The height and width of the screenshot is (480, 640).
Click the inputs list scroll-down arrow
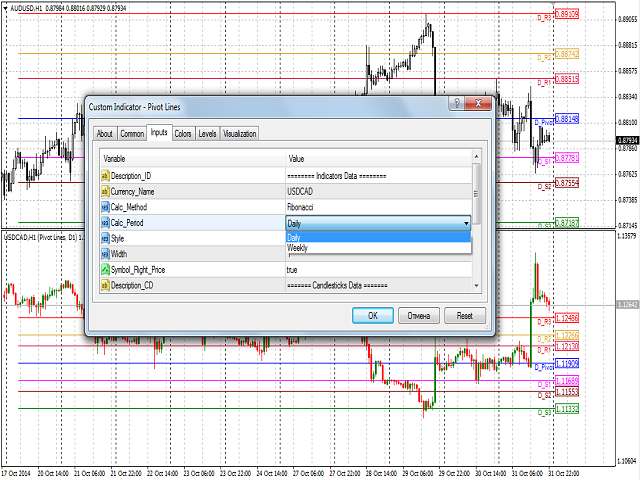coord(476,286)
